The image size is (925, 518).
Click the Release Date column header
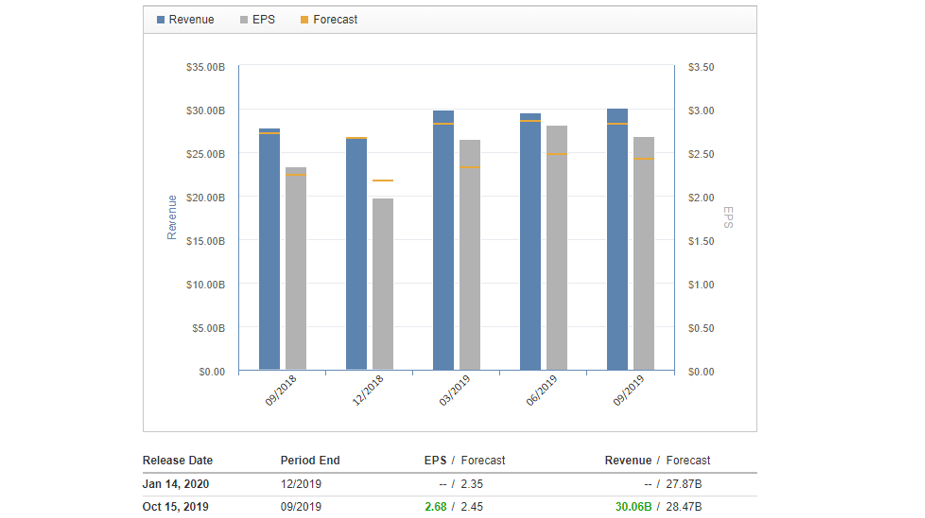pyautogui.click(x=178, y=461)
